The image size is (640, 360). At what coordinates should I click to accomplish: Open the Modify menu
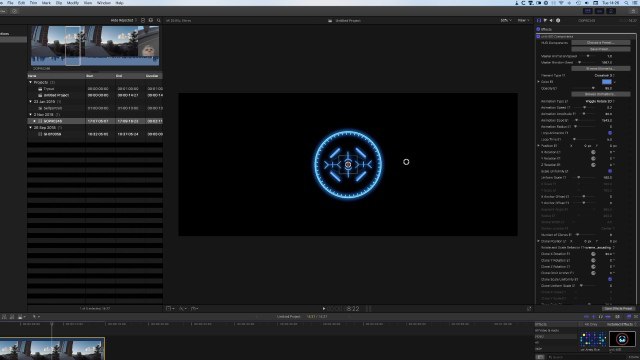(x=73, y=3)
